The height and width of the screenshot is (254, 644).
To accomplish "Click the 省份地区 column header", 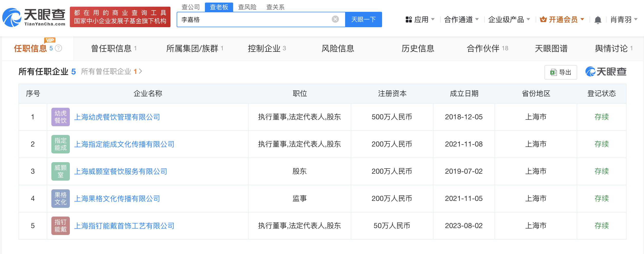I will [x=536, y=93].
